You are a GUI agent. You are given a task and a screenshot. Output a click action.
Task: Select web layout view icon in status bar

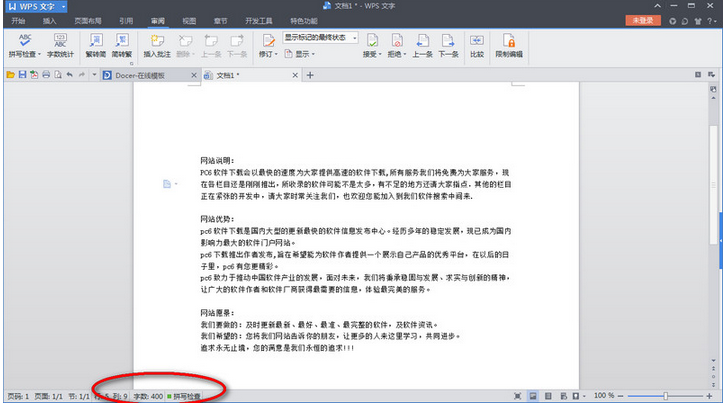(x=563, y=396)
